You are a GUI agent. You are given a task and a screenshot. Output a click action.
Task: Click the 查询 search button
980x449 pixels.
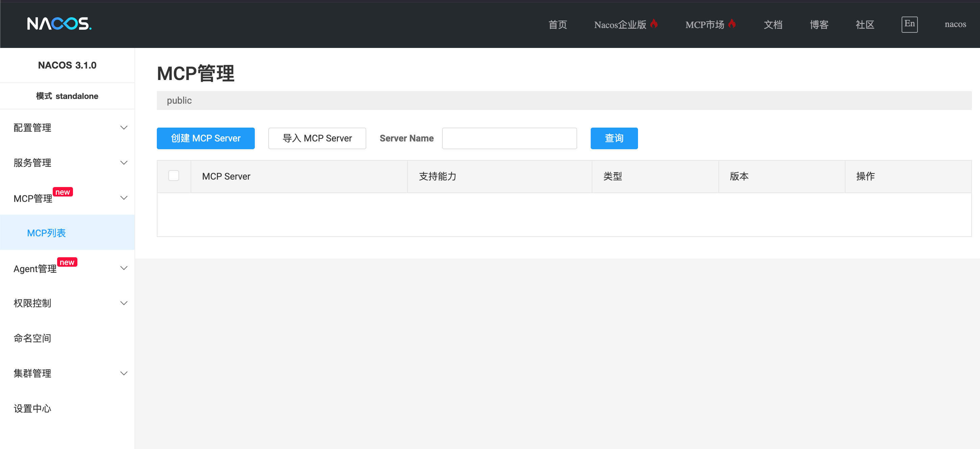point(614,138)
